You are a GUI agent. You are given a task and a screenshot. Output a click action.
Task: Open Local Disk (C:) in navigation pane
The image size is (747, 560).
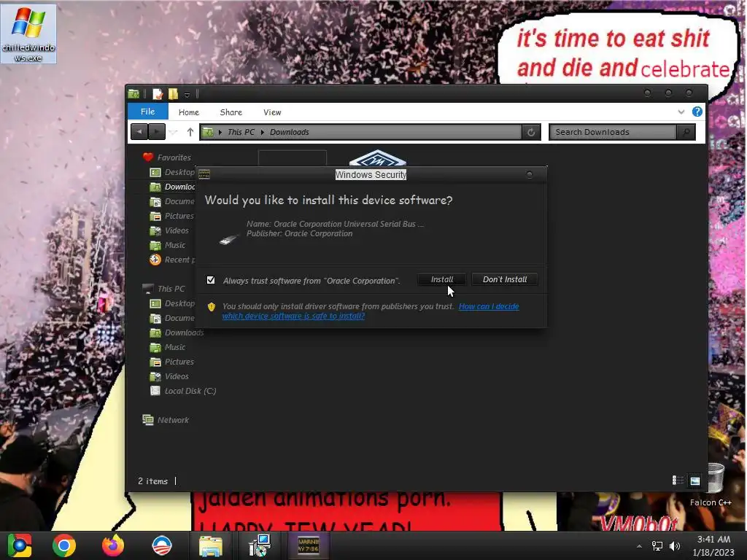point(190,391)
